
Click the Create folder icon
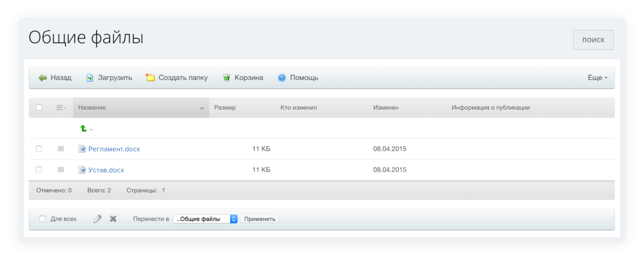150,78
